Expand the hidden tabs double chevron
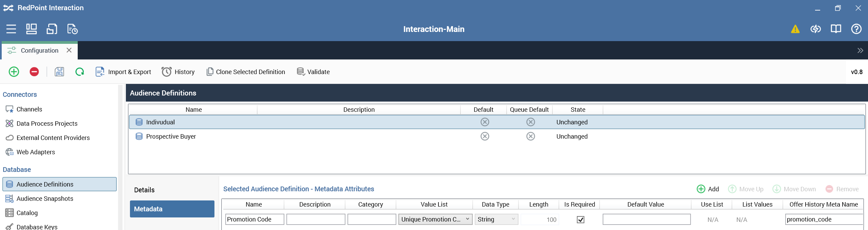Viewport: 868px width, 230px height. (860, 51)
